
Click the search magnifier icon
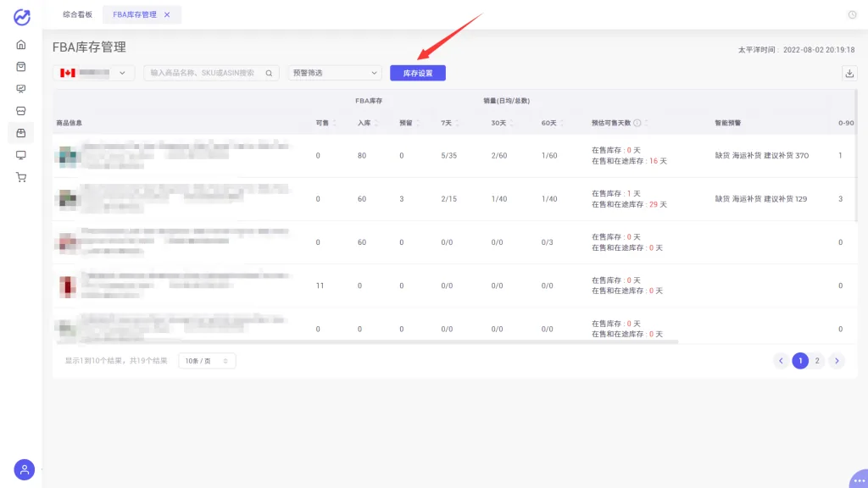[x=269, y=73]
